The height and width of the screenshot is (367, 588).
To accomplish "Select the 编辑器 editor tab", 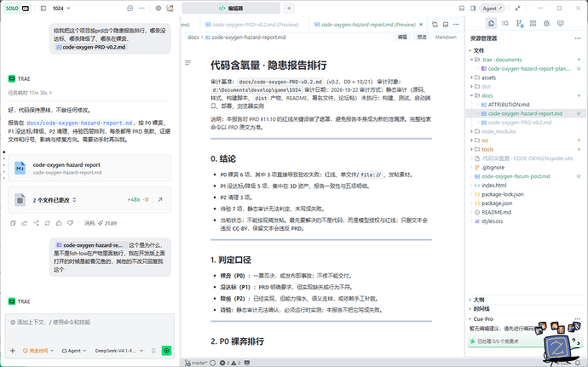I will (231, 8).
